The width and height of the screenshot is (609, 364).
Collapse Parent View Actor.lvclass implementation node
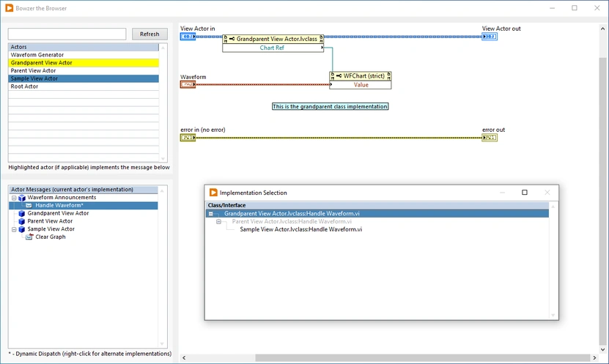coord(218,222)
